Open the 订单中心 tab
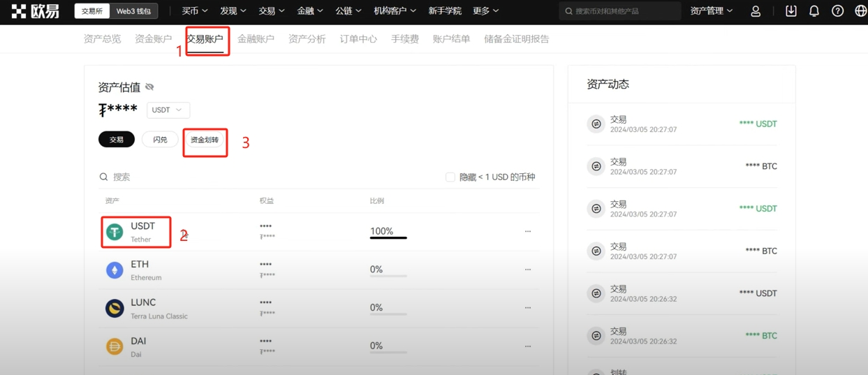The width and height of the screenshot is (868, 375). coord(358,39)
